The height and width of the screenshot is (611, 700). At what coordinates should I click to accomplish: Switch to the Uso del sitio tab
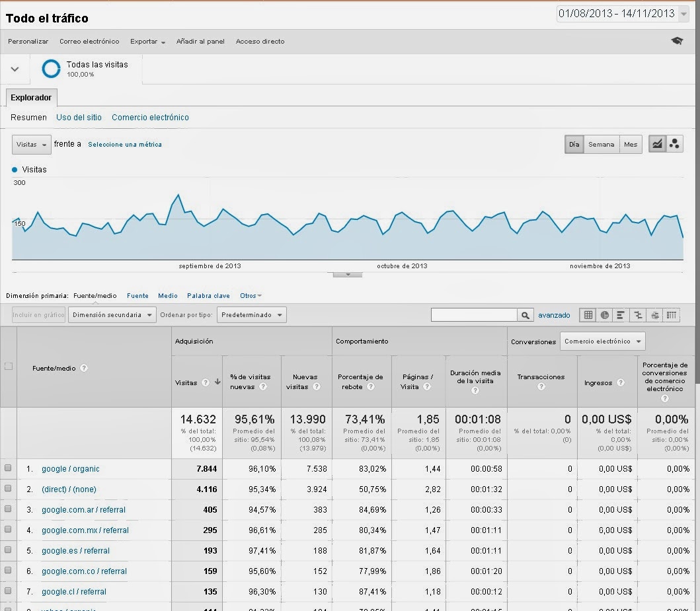point(79,118)
